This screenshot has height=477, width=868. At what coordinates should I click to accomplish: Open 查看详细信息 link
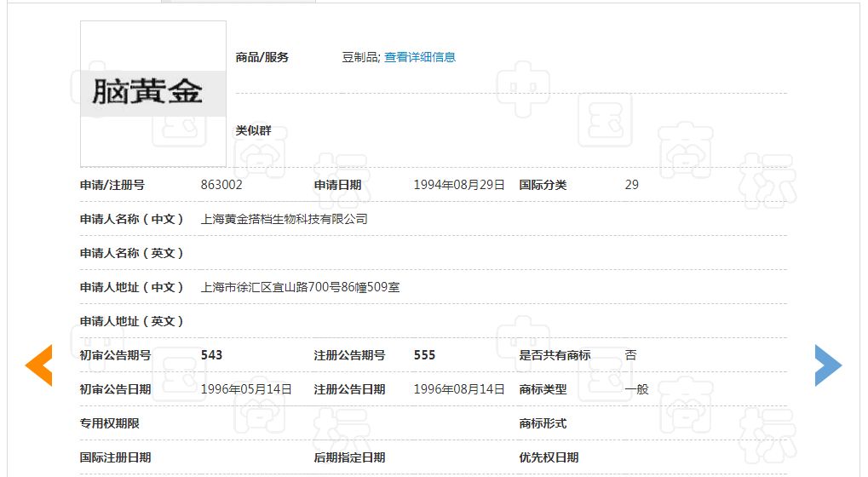pos(420,57)
